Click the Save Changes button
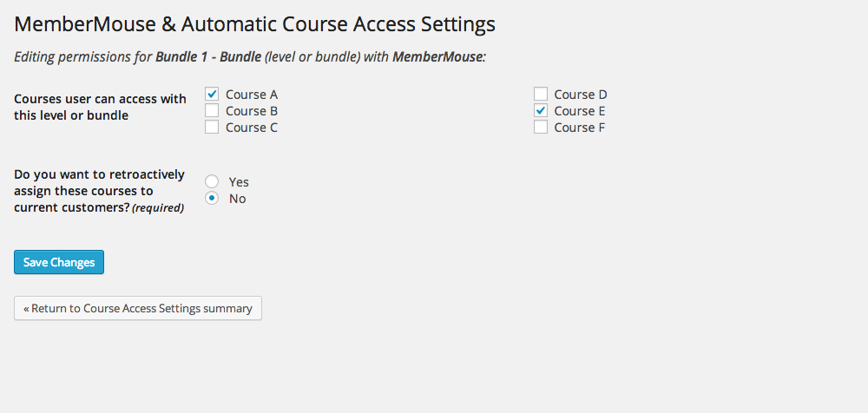The width and height of the screenshot is (868, 413). pyautogui.click(x=59, y=262)
